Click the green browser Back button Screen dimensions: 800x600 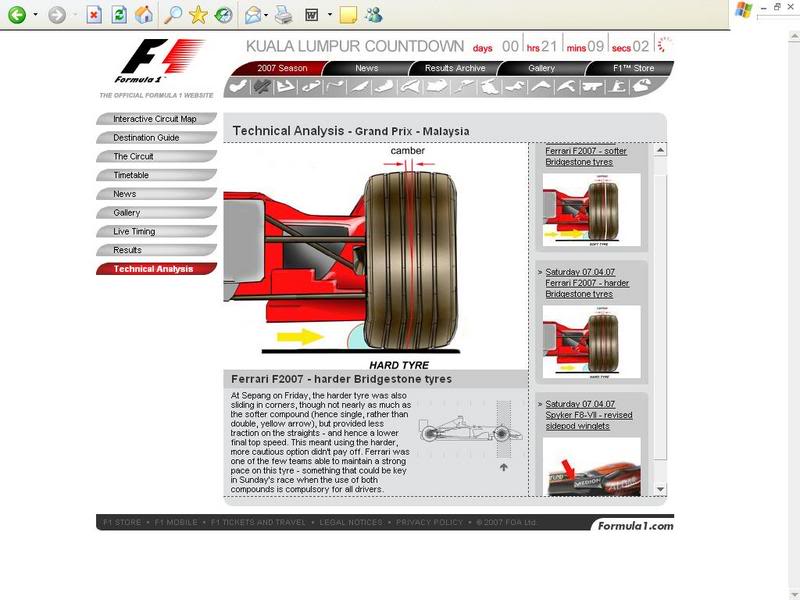[x=17, y=15]
